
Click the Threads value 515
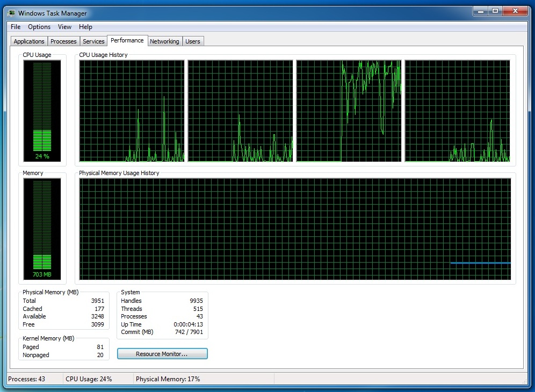click(x=198, y=309)
